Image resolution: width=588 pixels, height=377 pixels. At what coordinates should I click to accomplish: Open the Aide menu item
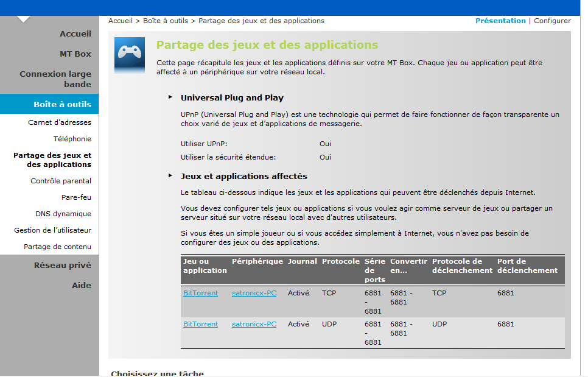tap(82, 286)
